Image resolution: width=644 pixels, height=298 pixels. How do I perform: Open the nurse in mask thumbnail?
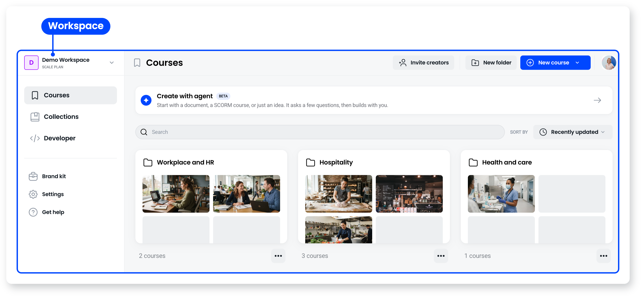501,194
